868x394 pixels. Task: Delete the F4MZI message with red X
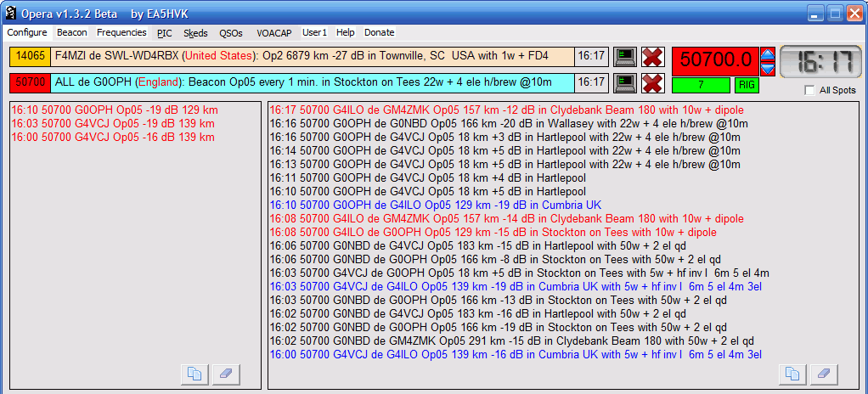point(652,56)
